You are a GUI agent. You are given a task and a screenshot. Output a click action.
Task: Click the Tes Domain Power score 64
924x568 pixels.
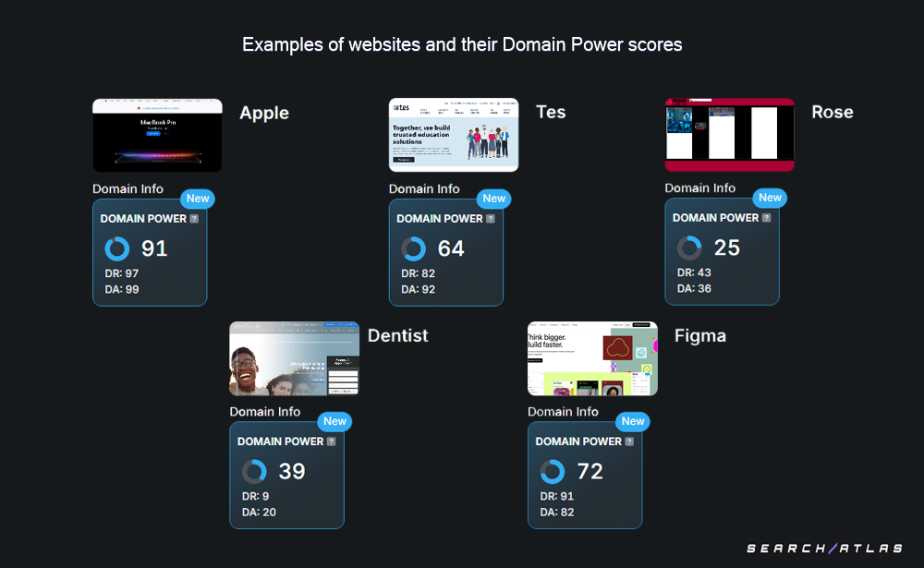tap(451, 248)
